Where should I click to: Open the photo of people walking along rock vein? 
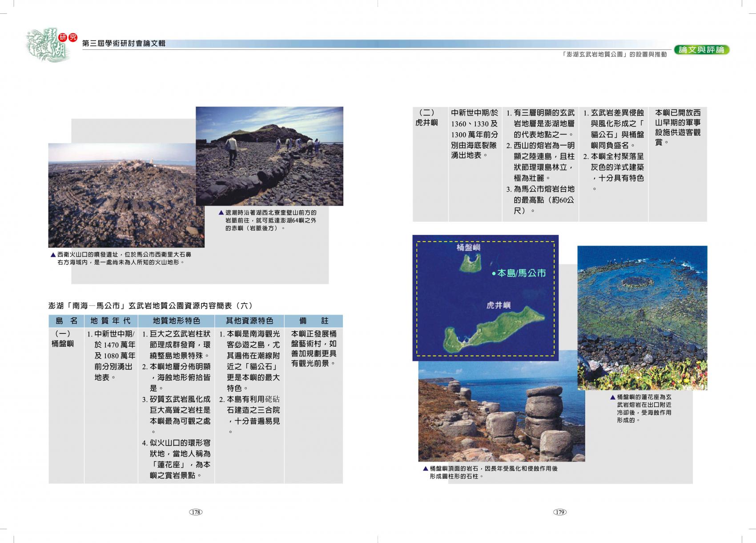coord(269,156)
